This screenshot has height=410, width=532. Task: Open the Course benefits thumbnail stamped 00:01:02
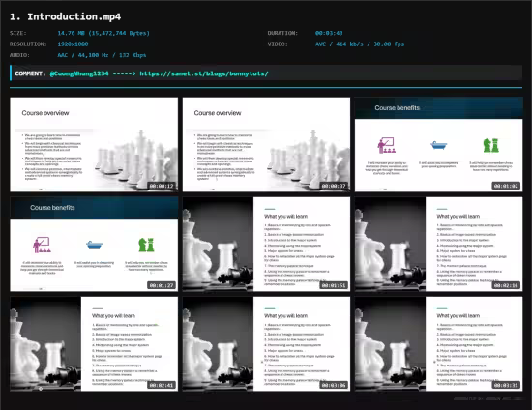[x=439, y=144]
